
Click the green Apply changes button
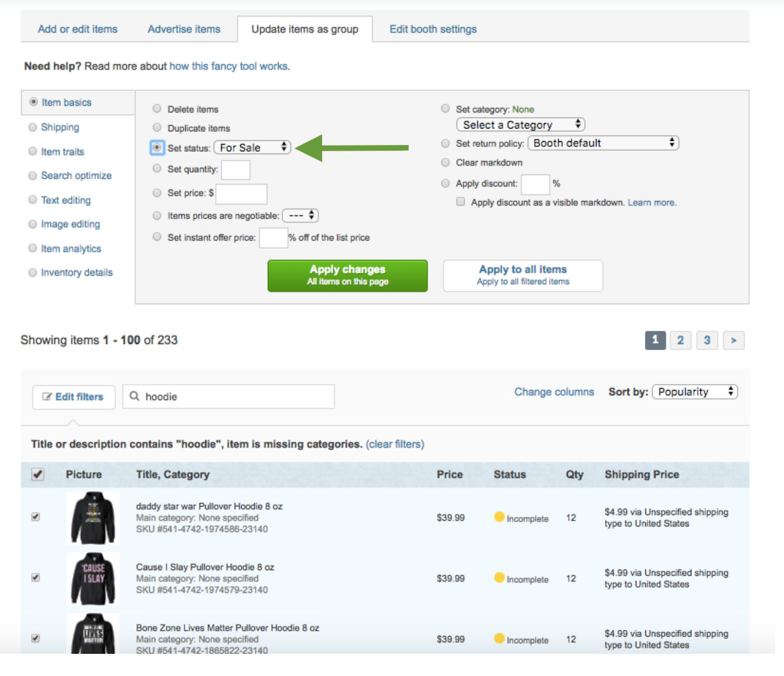(x=348, y=275)
